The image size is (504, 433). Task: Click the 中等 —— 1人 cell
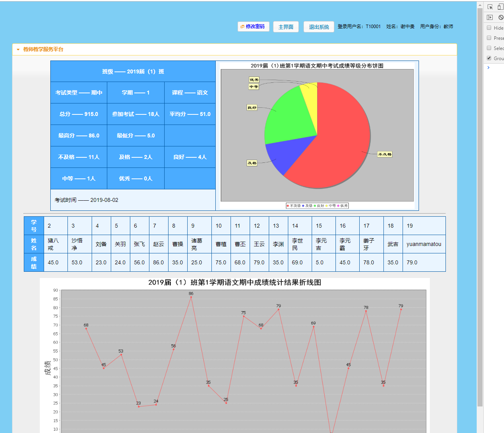(x=79, y=178)
